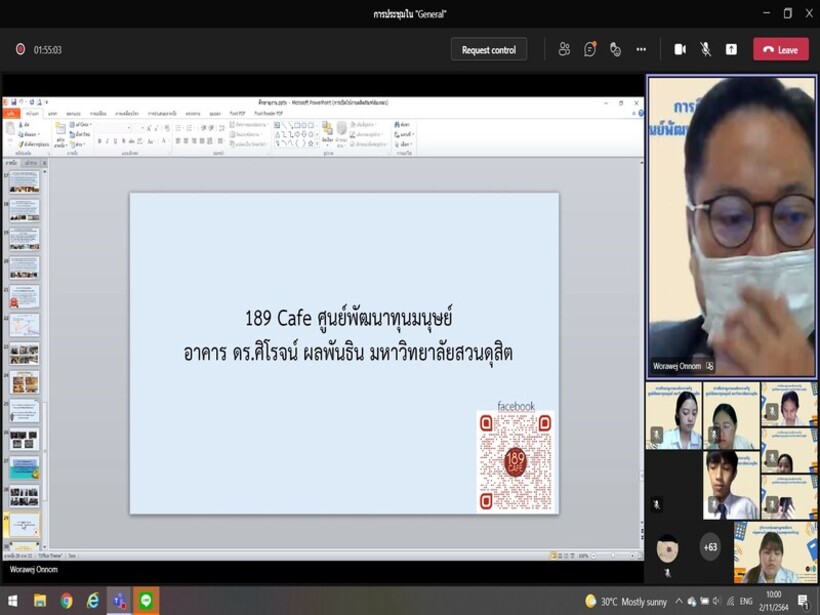Click the "facebook" label above the QR code
This screenshot has height=615, width=820.
[x=516, y=406]
